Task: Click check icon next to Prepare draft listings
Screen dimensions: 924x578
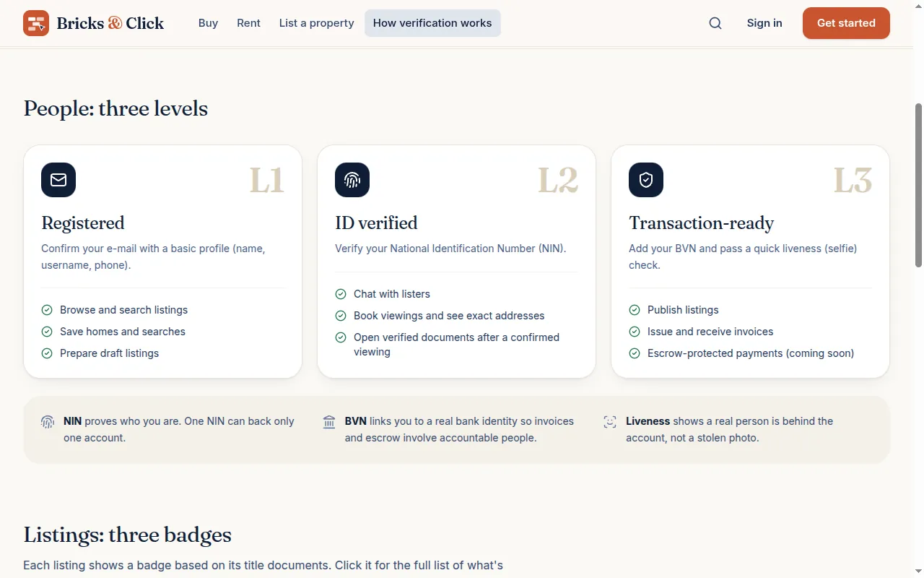Action: pos(47,353)
